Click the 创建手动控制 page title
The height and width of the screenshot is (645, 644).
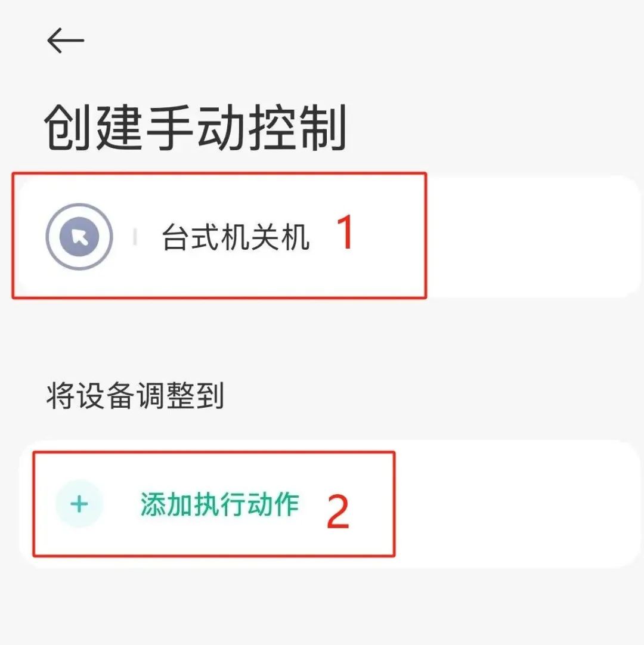tap(195, 127)
